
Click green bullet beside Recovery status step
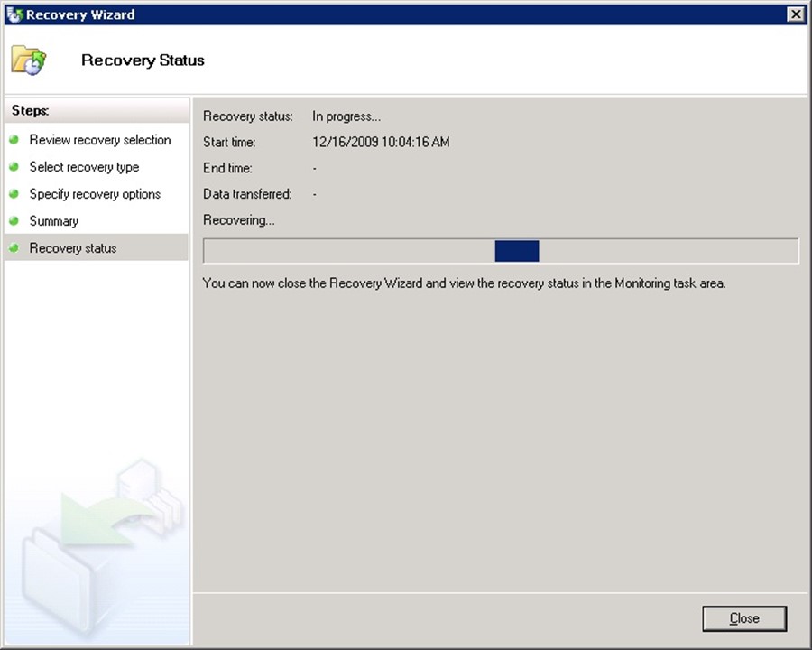[14, 248]
